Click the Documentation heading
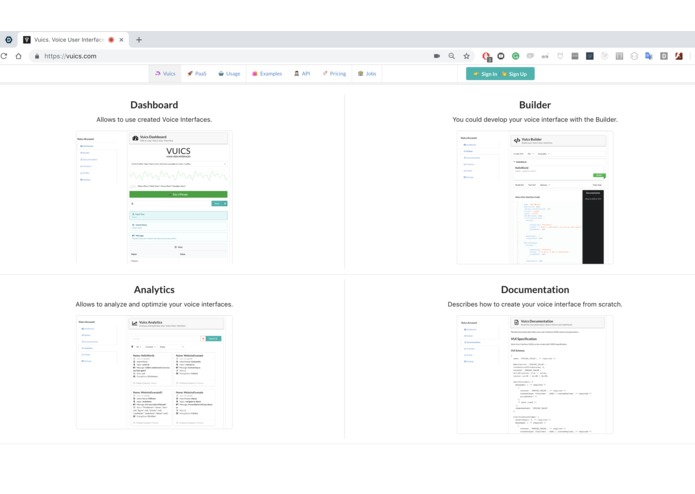The image size is (695, 494). coord(535,290)
